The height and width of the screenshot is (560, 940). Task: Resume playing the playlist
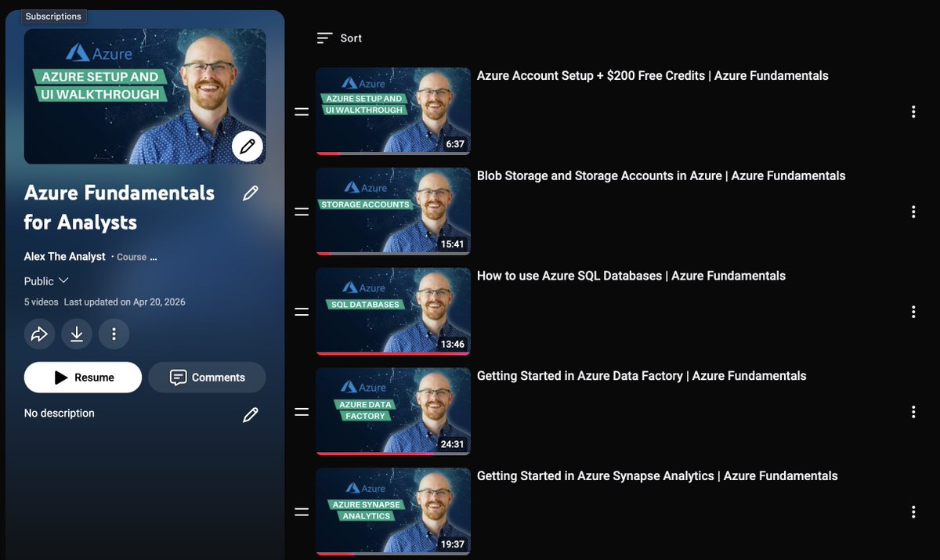pos(83,378)
